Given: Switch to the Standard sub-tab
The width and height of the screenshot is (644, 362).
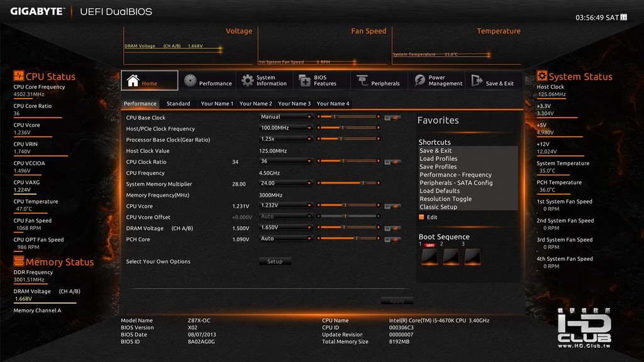Looking at the screenshot, I should [x=178, y=104].
